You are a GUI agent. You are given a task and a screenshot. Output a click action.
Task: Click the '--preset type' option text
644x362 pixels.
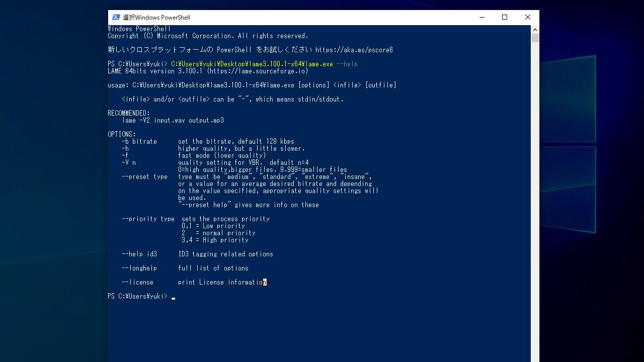click(x=145, y=176)
